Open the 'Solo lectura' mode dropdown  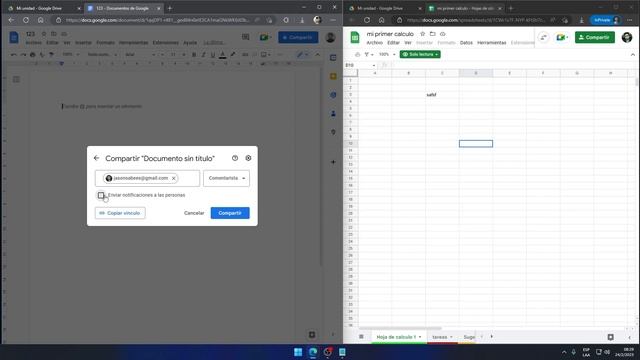tap(420, 54)
